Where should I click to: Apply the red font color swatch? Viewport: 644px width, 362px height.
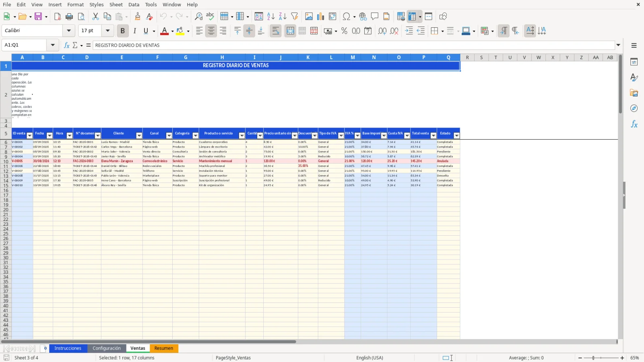(x=164, y=31)
